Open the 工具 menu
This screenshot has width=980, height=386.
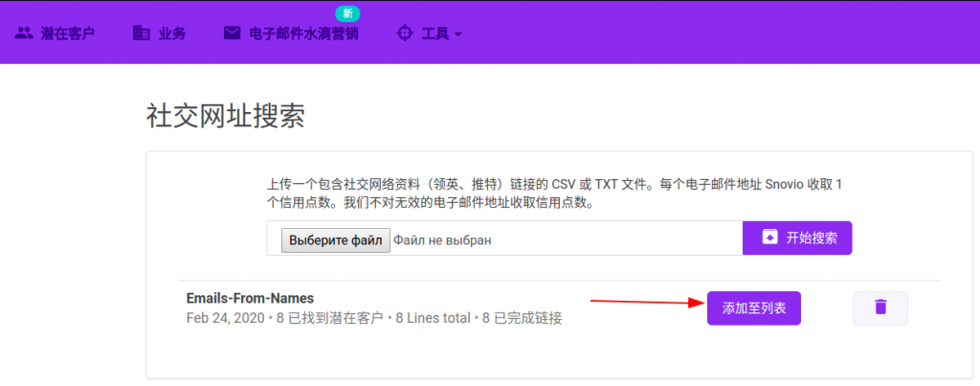(x=435, y=34)
